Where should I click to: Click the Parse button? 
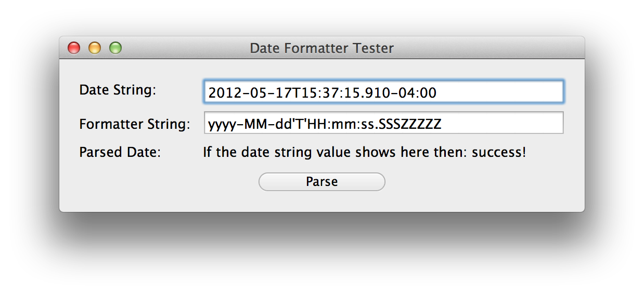[321, 182]
